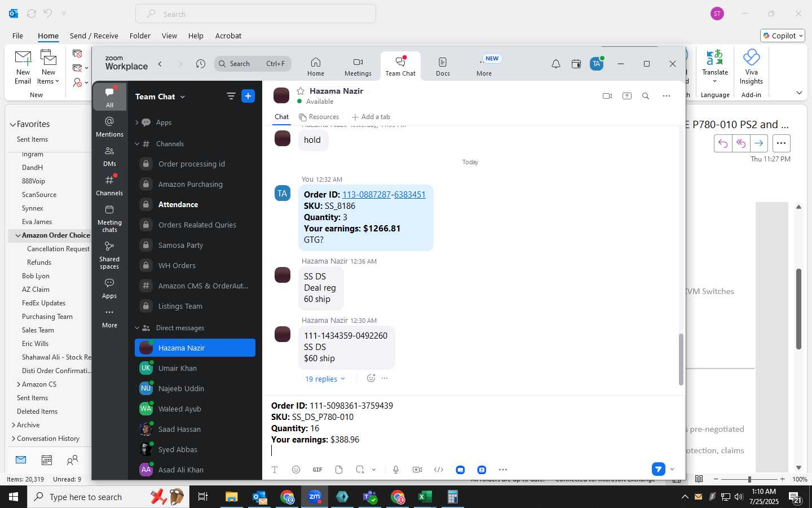The height and width of the screenshot is (508, 812).
Task: Record a video message in composer
Action: coord(417,470)
